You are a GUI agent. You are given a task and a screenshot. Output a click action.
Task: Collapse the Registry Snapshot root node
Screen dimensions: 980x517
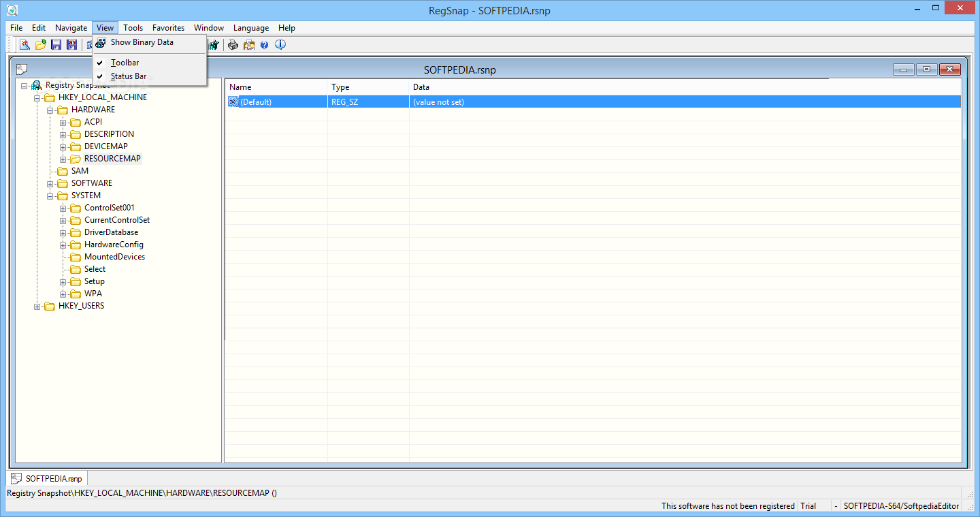(24, 86)
